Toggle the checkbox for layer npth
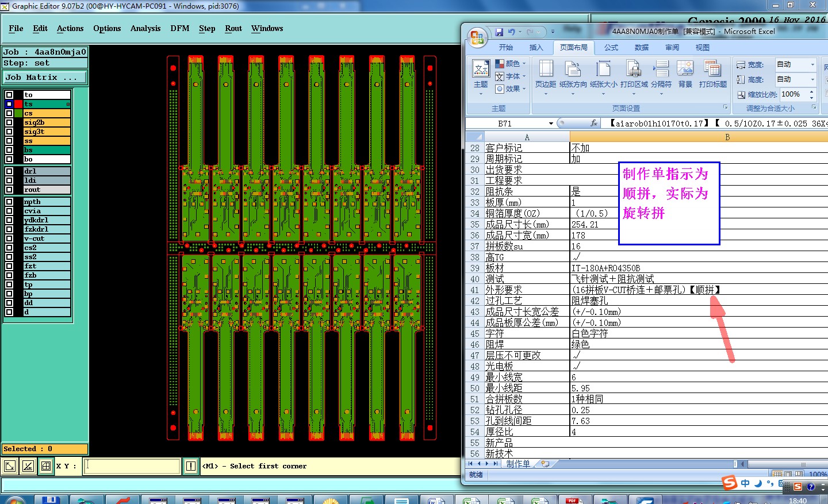This screenshot has height=504, width=828. pyautogui.click(x=9, y=202)
